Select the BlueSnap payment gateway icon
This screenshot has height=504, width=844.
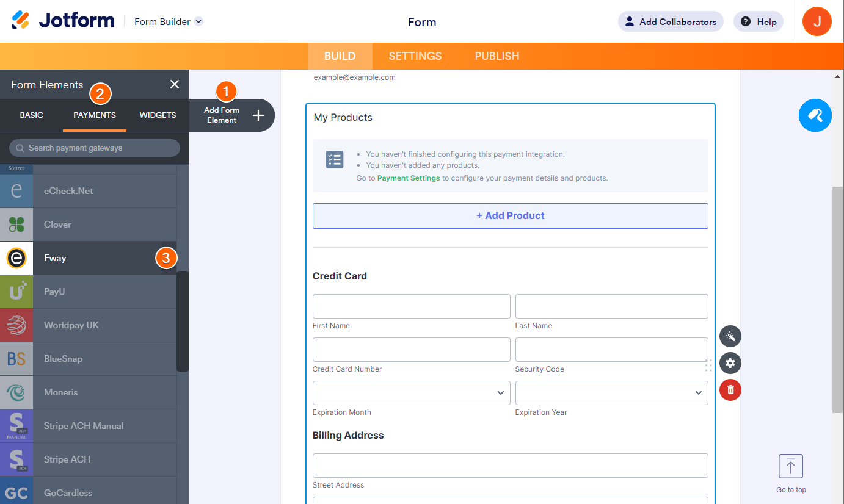pyautogui.click(x=16, y=359)
